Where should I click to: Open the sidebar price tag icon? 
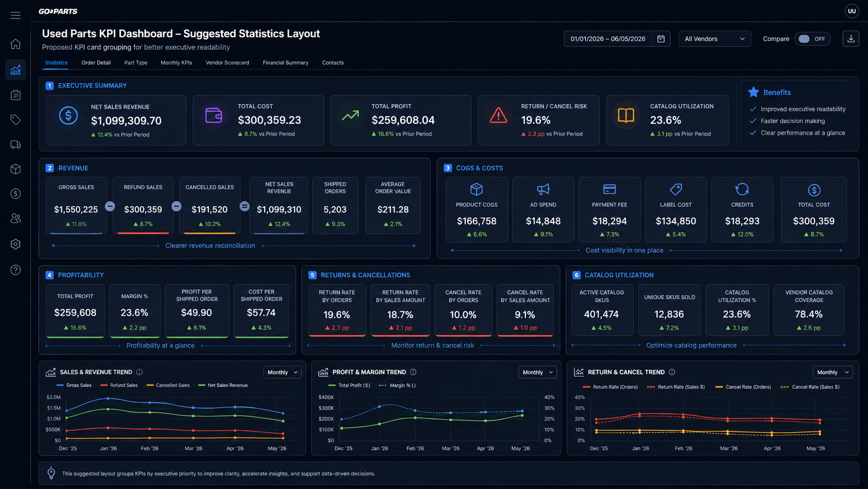point(16,120)
